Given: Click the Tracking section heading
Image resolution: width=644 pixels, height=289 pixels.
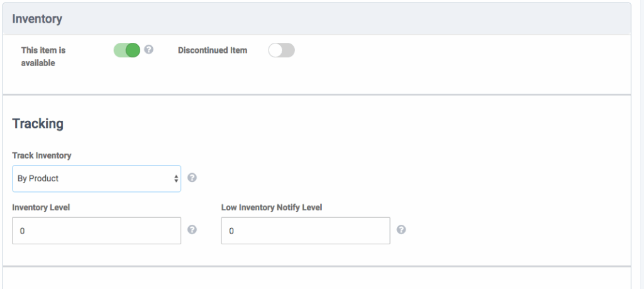Looking at the screenshot, I should (38, 123).
